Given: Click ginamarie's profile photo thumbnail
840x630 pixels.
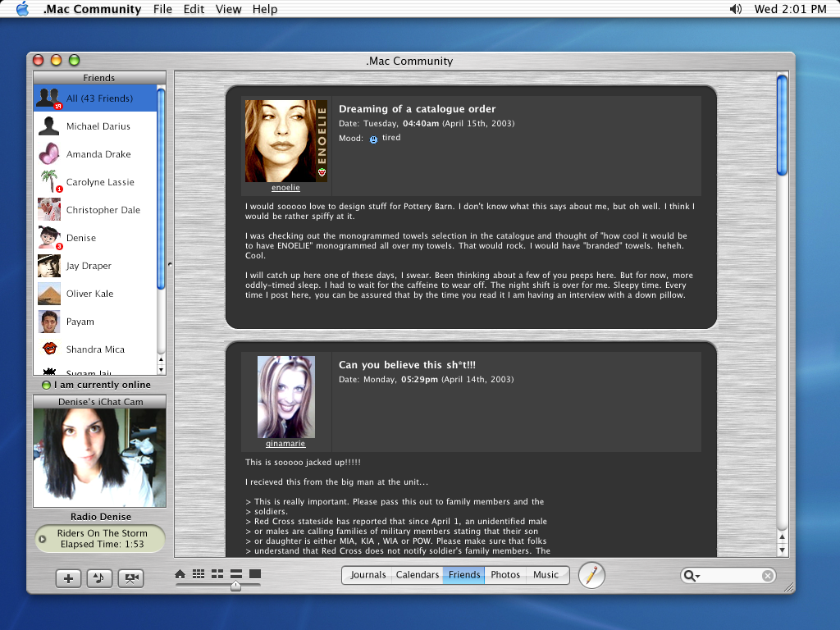Looking at the screenshot, I should tap(286, 397).
